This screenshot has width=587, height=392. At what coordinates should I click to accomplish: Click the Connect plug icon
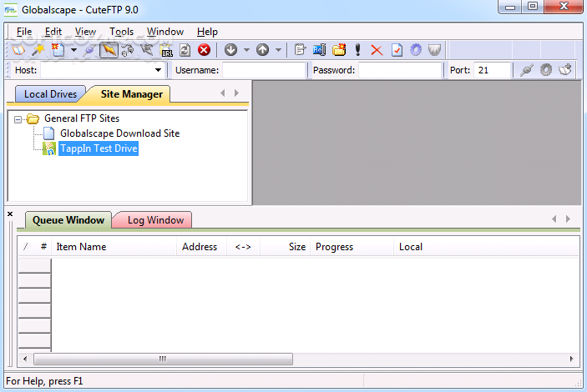tap(89, 50)
